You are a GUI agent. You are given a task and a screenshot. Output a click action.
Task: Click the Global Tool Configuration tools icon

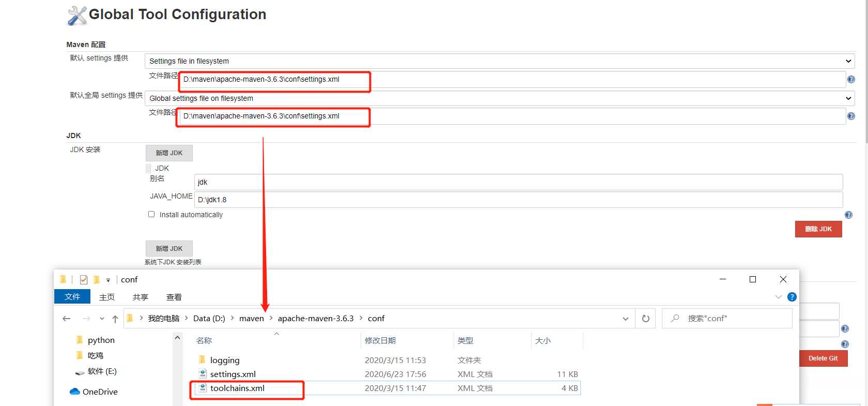click(x=77, y=16)
